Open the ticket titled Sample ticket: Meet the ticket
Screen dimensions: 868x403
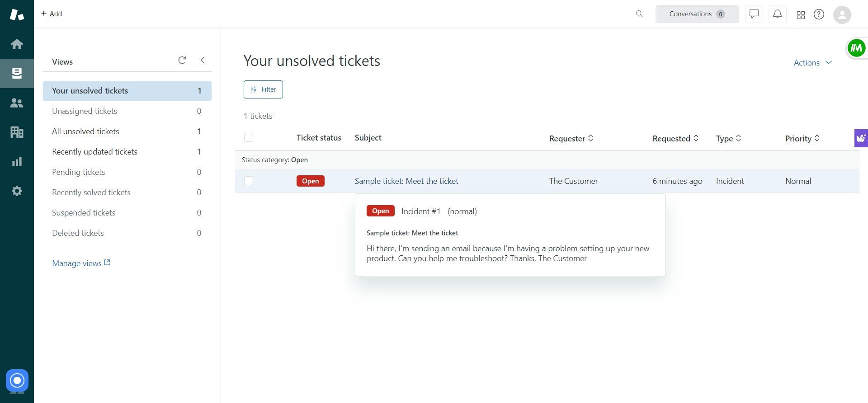pos(406,181)
